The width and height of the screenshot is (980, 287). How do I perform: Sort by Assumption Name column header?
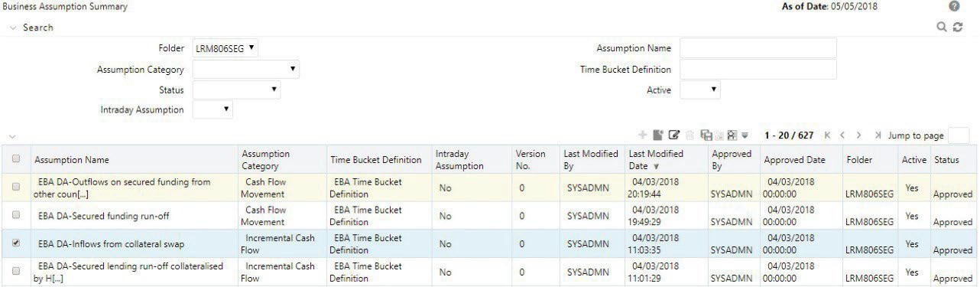point(72,160)
